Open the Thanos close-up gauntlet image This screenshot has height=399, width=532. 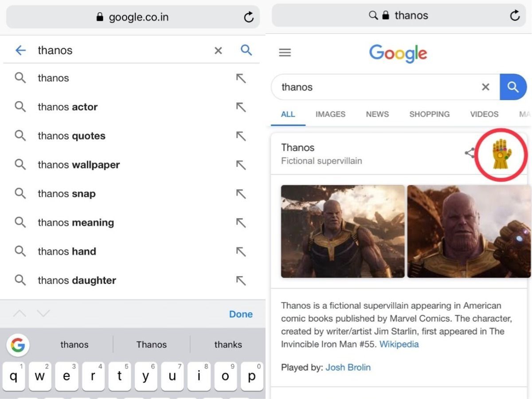tap(469, 231)
